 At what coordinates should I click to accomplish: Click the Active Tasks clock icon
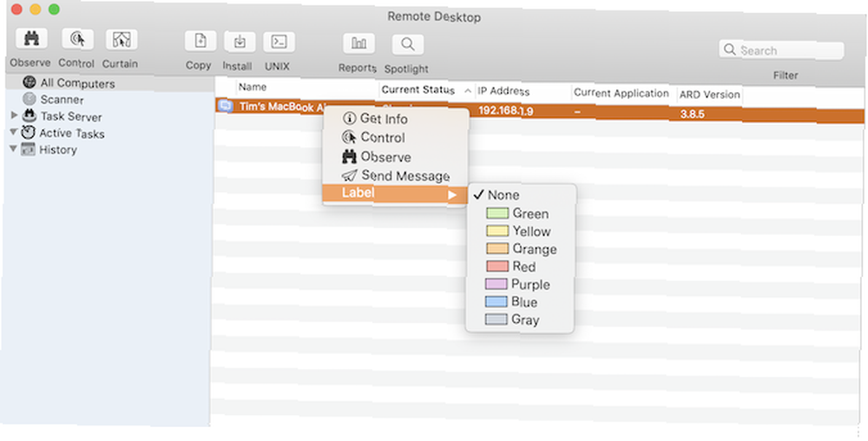coord(29,132)
